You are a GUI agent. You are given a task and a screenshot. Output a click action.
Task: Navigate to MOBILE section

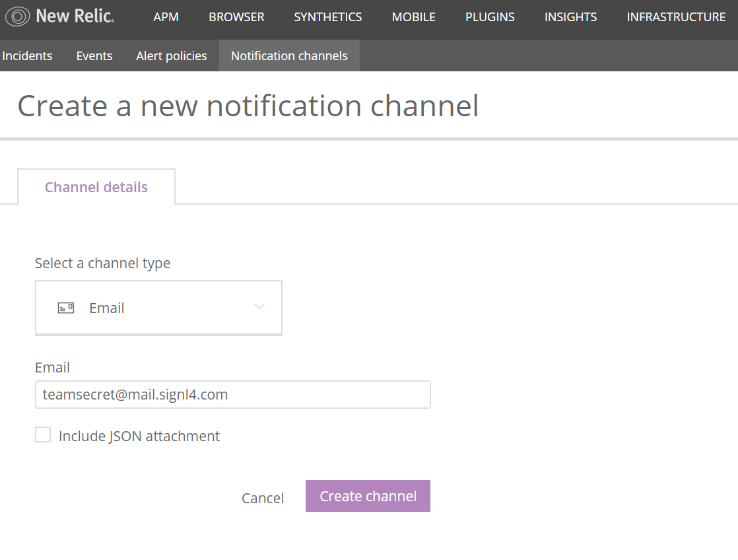(414, 17)
